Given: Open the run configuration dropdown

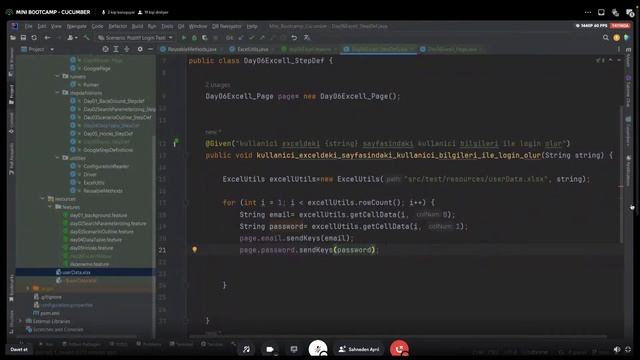Looking at the screenshot, I should pyautogui.click(x=136, y=38).
